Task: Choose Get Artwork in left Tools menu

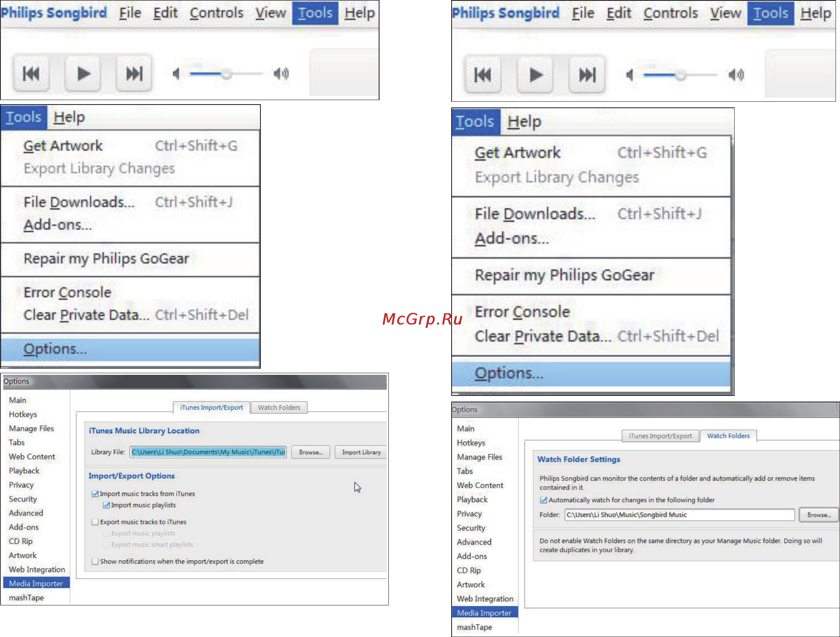Action: (x=130, y=146)
